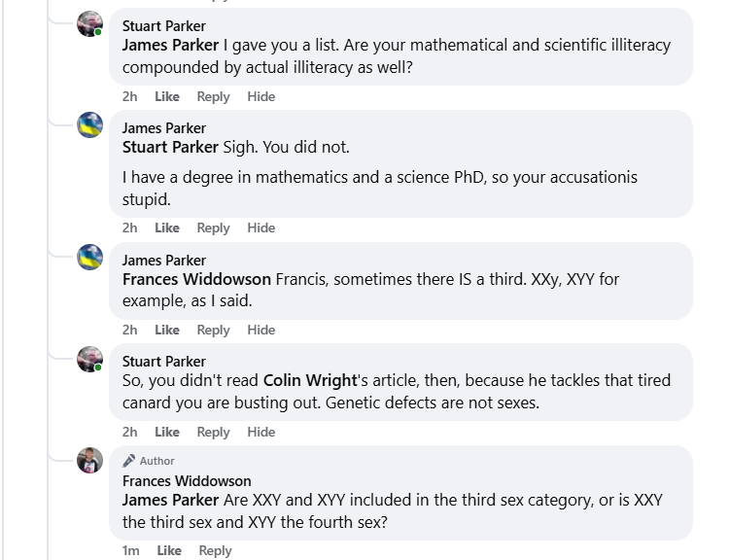729x560 pixels.
Task: Reply to Frances Widdowson's third sex question
Action: [x=215, y=550]
